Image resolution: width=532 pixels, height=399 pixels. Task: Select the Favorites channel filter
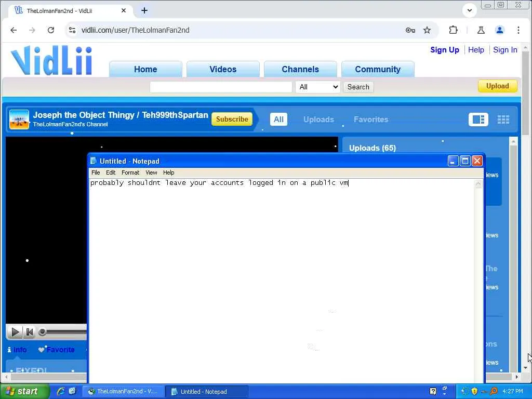point(371,119)
